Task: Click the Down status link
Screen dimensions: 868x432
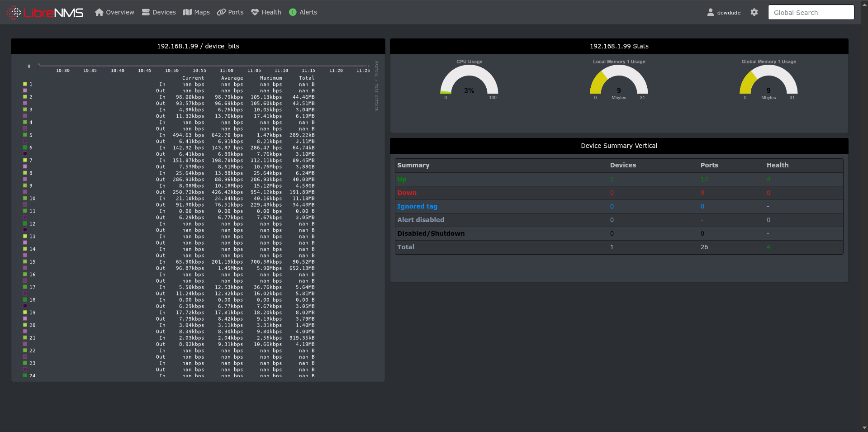Action: click(x=407, y=193)
